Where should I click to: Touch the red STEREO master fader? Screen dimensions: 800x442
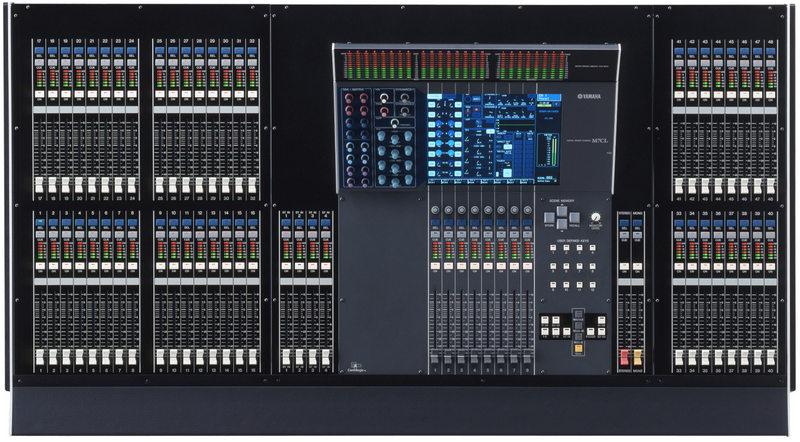tap(624, 357)
